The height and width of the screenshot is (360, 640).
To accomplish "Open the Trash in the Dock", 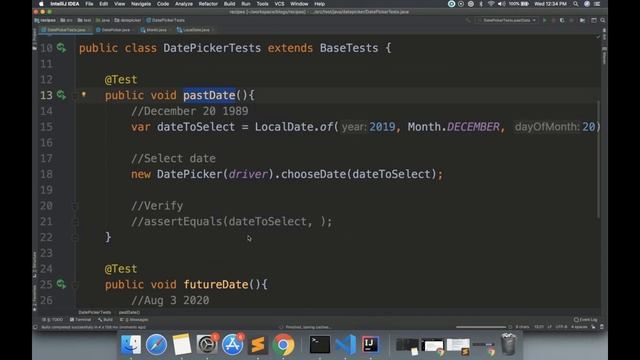I will pos(509,344).
